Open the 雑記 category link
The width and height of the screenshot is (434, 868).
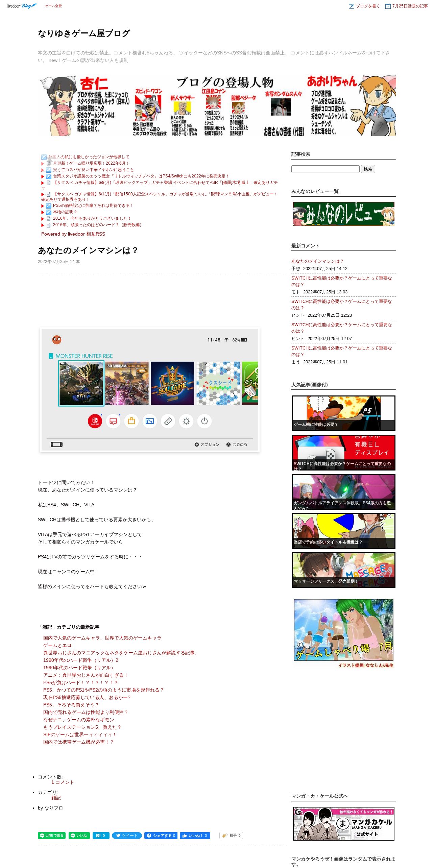point(56,798)
